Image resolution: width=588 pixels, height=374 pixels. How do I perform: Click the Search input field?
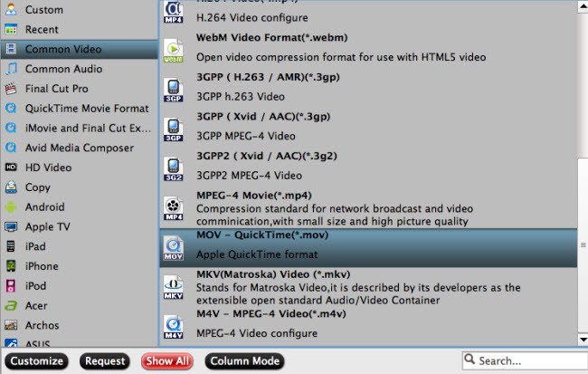[525, 360]
